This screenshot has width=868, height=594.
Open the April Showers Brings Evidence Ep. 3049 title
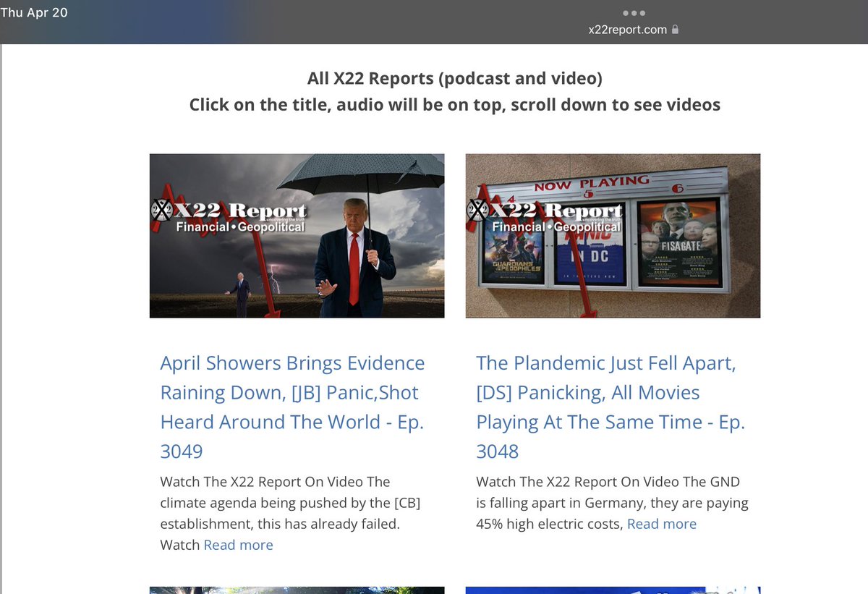292,407
